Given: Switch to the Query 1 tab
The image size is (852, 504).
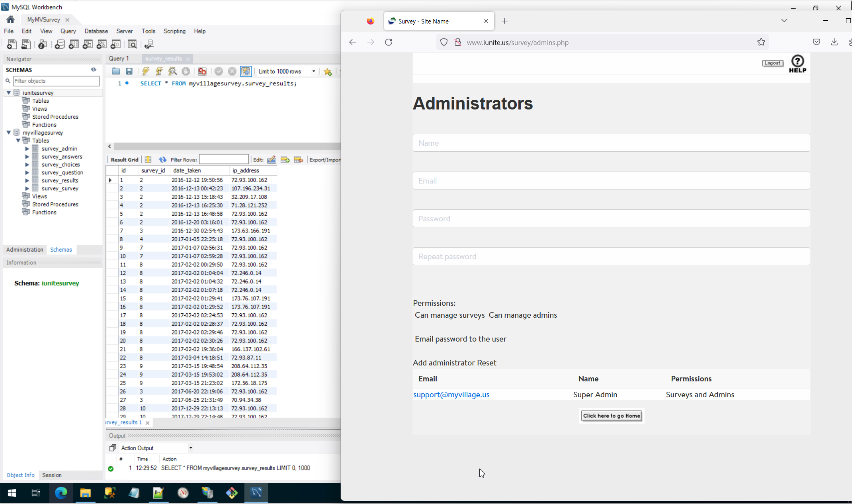Looking at the screenshot, I should point(119,59).
